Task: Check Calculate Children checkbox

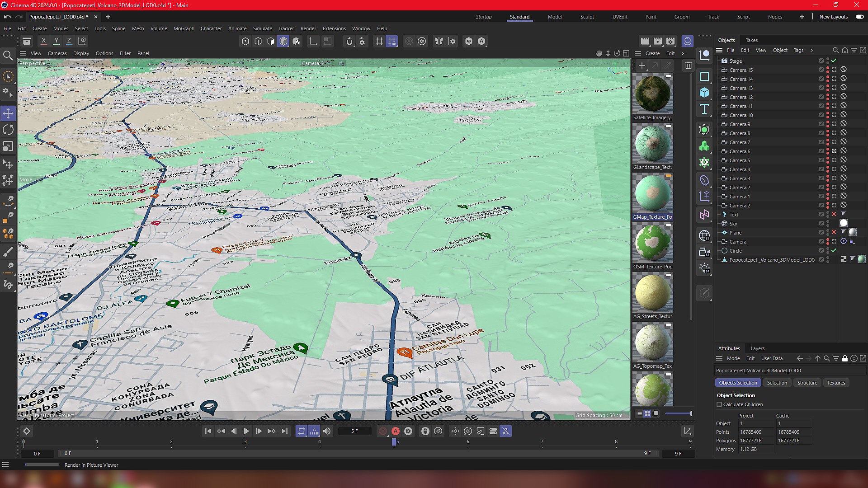Action: 719,404
